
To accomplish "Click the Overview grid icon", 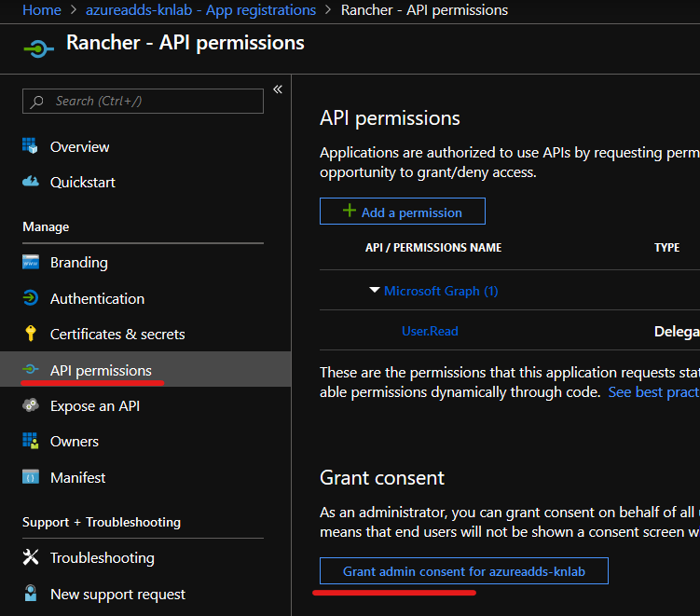I will click(x=31, y=145).
